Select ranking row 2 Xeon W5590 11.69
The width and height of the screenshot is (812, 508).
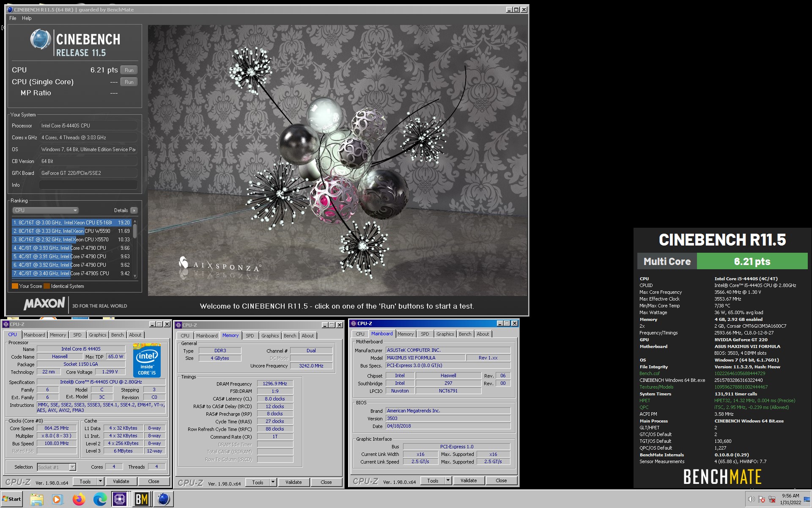coord(71,231)
